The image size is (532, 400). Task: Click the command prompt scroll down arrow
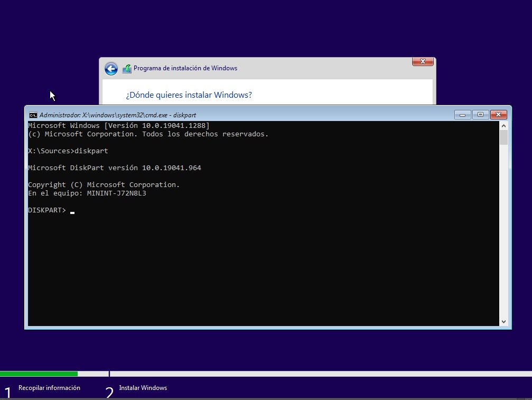(x=503, y=322)
